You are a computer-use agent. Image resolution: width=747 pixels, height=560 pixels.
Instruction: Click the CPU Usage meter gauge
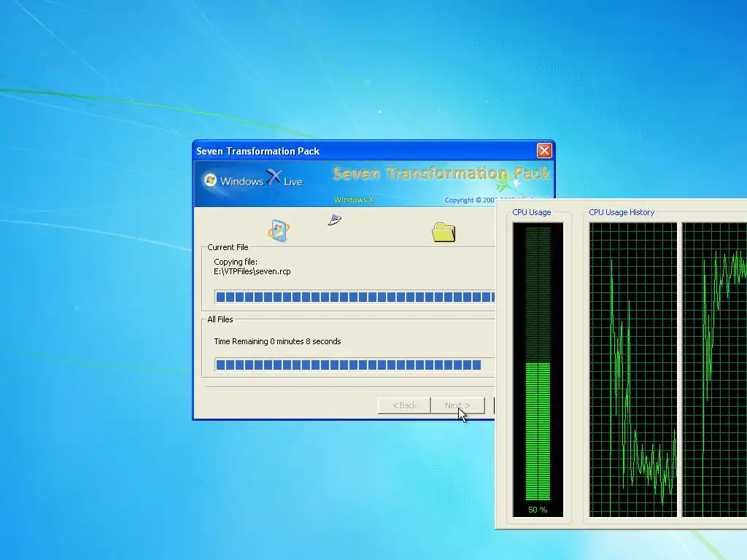538,369
